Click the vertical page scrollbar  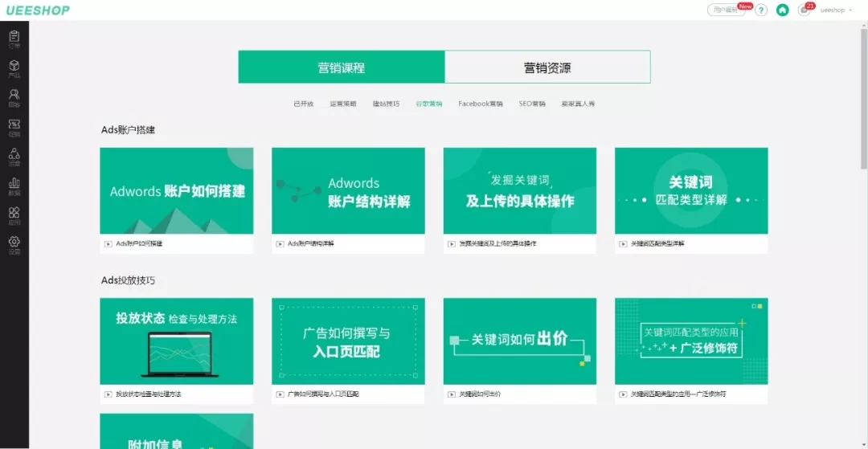tap(863, 96)
